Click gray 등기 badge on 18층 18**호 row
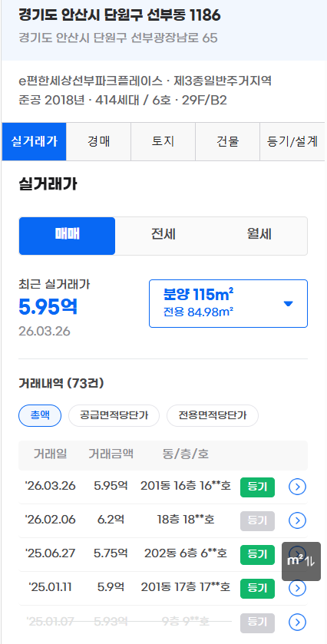Viewport: 327px width, 644px height. [257, 520]
